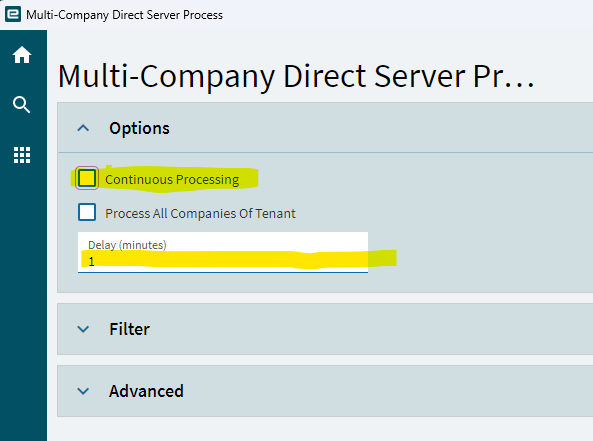Screen dimensions: 593x441
Task: Check Process All Companies Of Tenant
Action: point(87,212)
